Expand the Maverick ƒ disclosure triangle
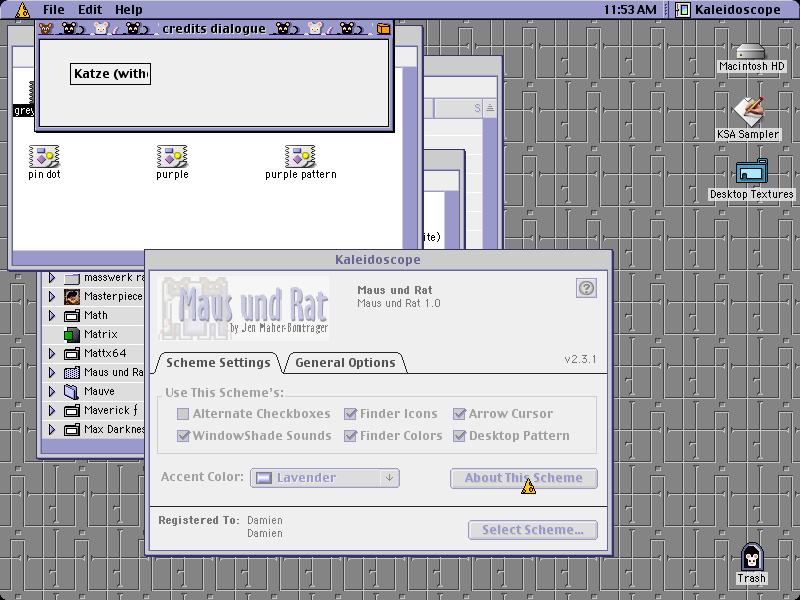 pos(52,410)
